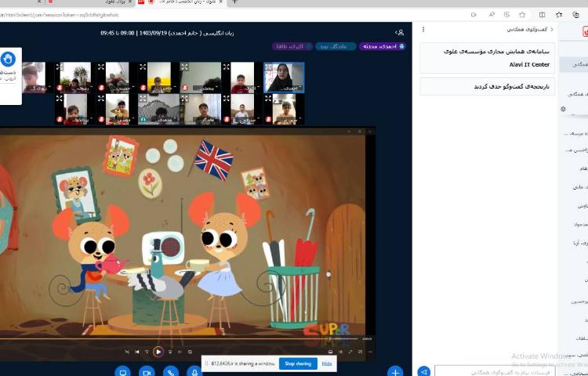The image size is (588, 376).
Task: Focus the public chat message input field
Action: pos(495,372)
